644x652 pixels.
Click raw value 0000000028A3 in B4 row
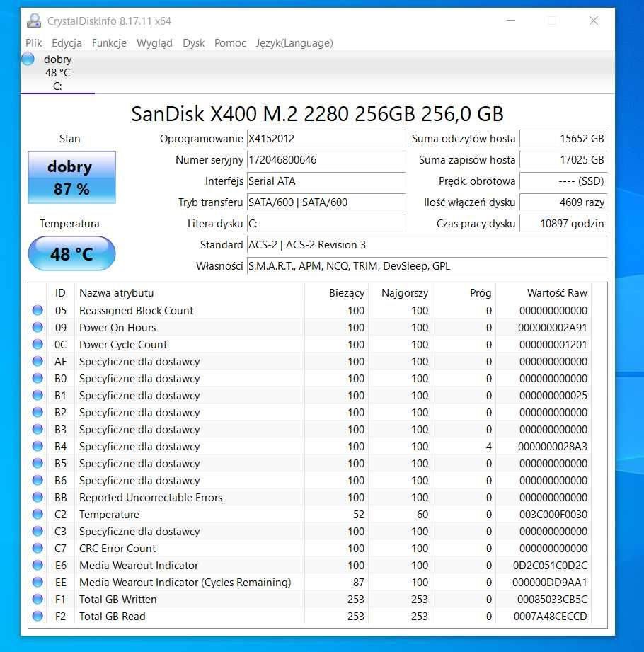click(553, 447)
